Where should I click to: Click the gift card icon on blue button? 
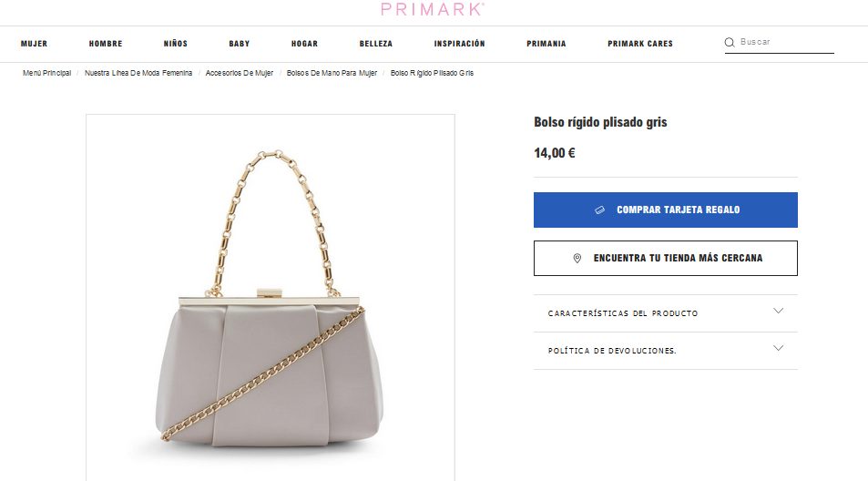click(x=599, y=210)
